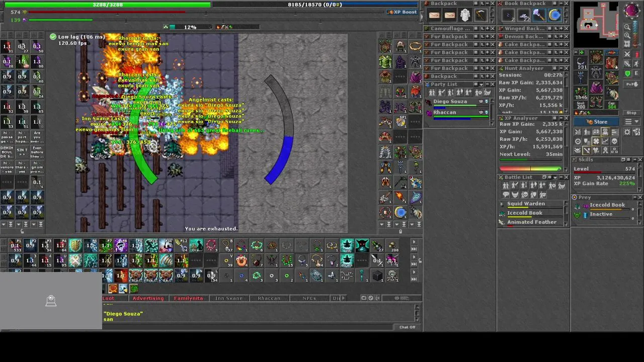Toggle PvP mode button

pyautogui.click(x=631, y=84)
